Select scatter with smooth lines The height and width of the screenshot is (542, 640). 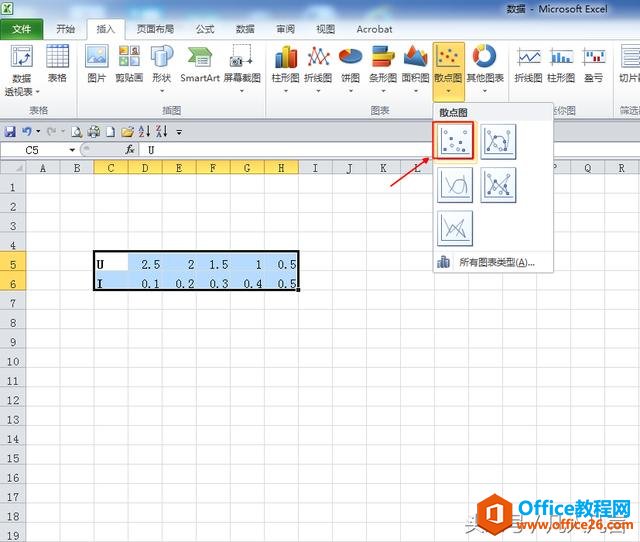pos(455,185)
